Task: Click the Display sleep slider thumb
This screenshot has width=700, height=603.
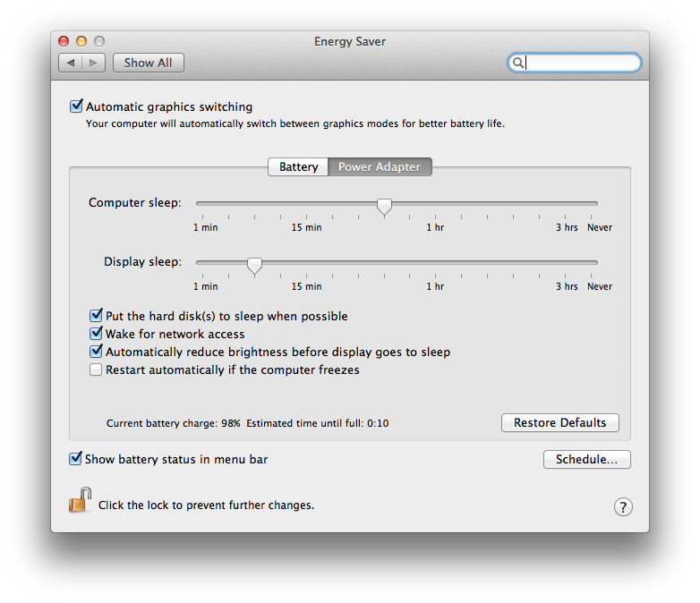Action: 254,266
